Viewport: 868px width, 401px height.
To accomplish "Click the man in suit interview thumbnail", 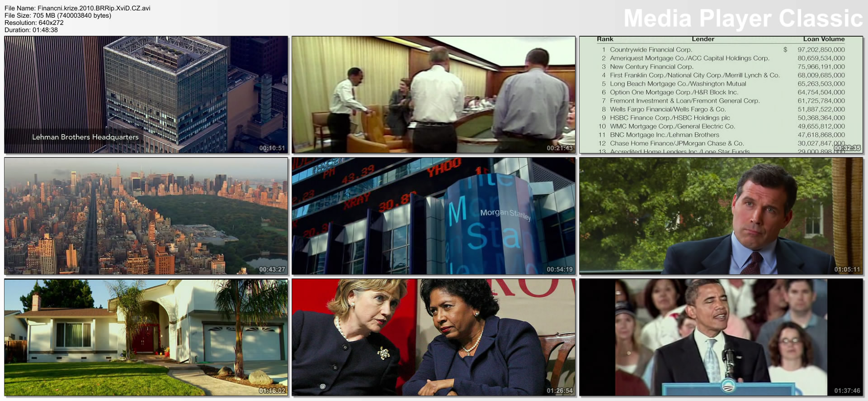I will click(721, 216).
